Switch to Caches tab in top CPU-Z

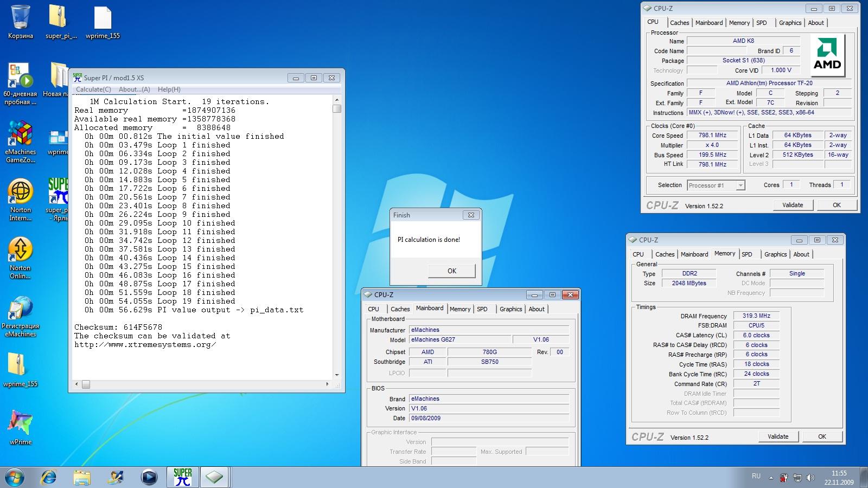[x=679, y=23]
